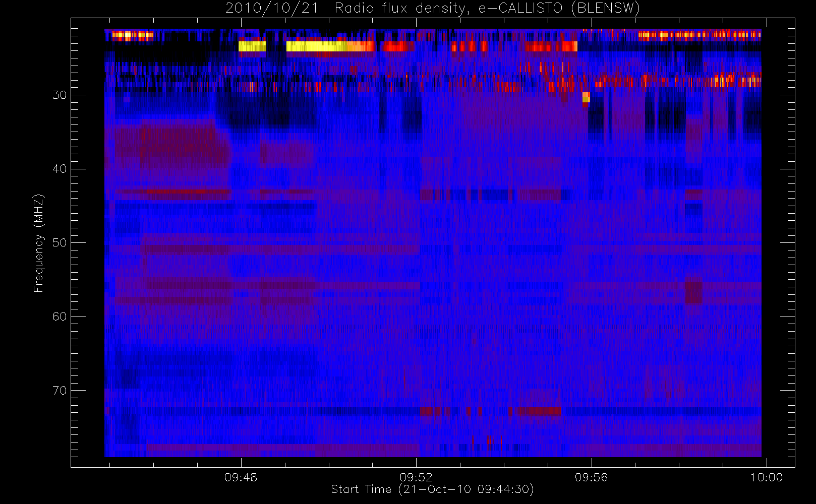Viewport: 816px width, 504px height.
Task: Click the 70 frequency tick label
Action: 60,391
